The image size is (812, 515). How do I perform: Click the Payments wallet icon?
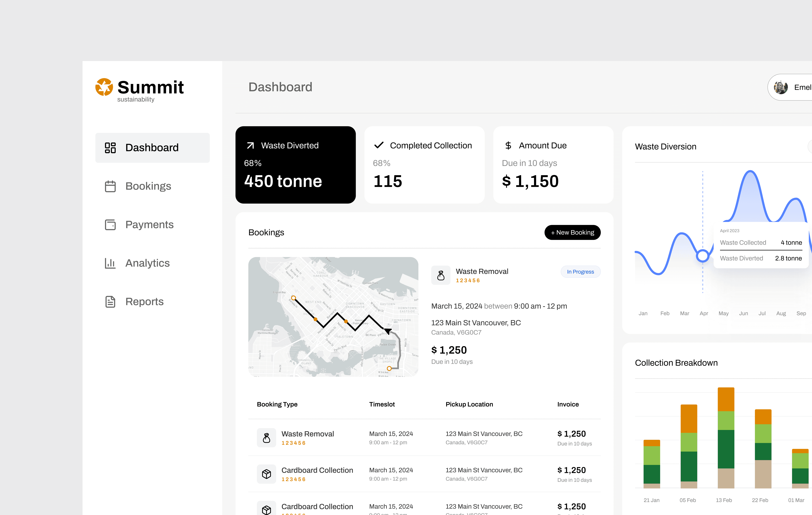[x=110, y=224]
